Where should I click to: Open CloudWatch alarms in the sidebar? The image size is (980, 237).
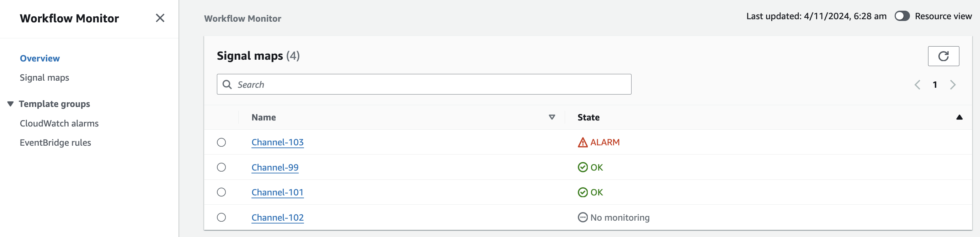point(59,124)
